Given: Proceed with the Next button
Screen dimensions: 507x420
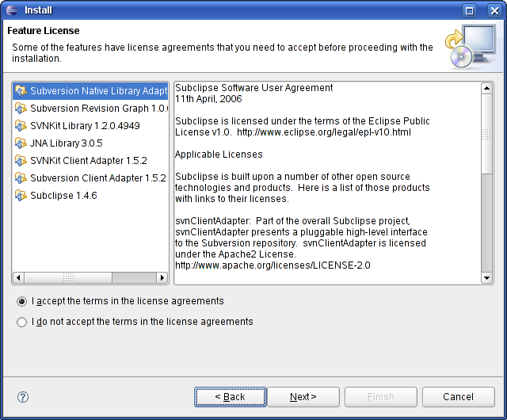Looking at the screenshot, I should (x=303, y=397).
